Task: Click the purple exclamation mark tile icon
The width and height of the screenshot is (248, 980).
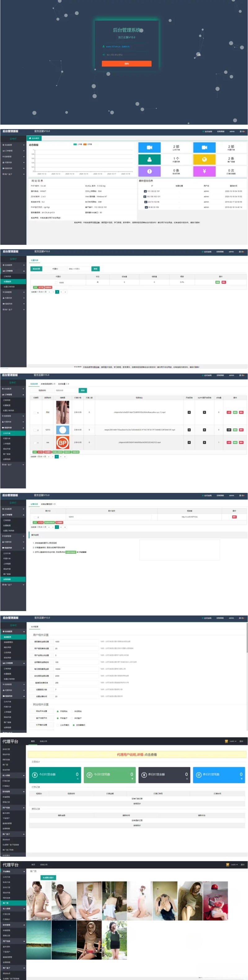Action: (149, 171)
